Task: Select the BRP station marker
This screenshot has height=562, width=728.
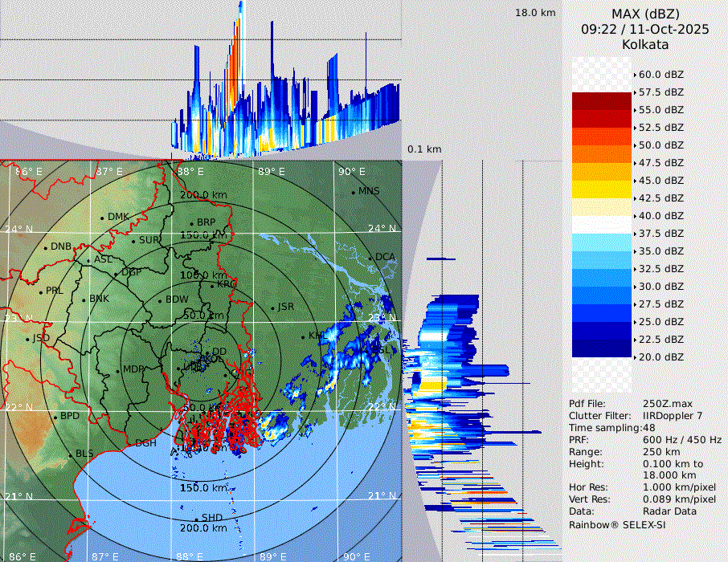Action: point(192,223)
